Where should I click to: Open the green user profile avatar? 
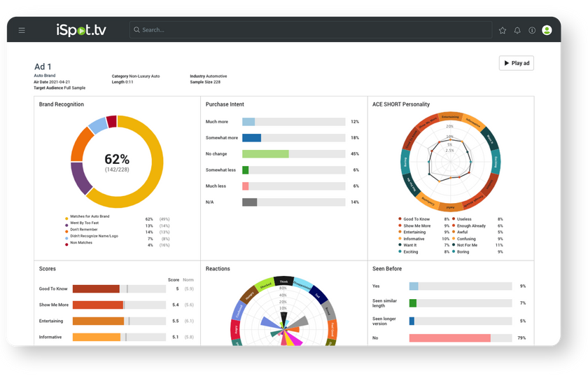point(547,30)
